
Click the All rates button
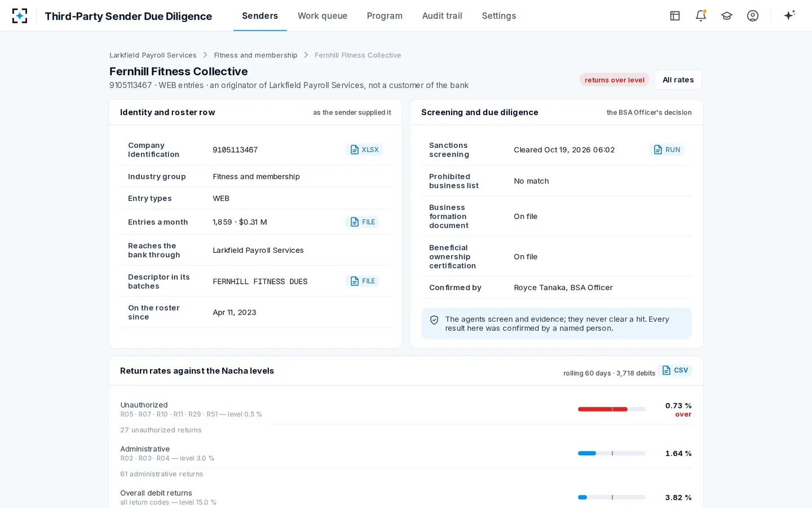point(678,80)
